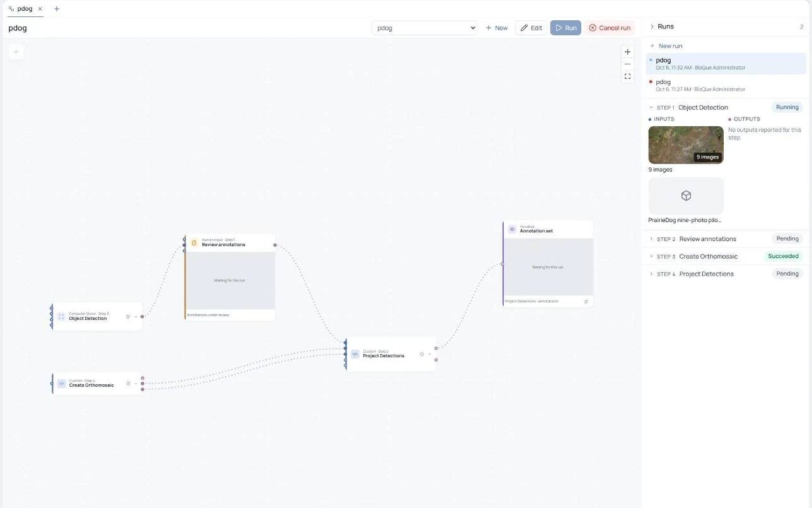The height and width of the screenshot is (508, 812).
Task: Open the pdog workflow dropdown
Action: point(424,28)
